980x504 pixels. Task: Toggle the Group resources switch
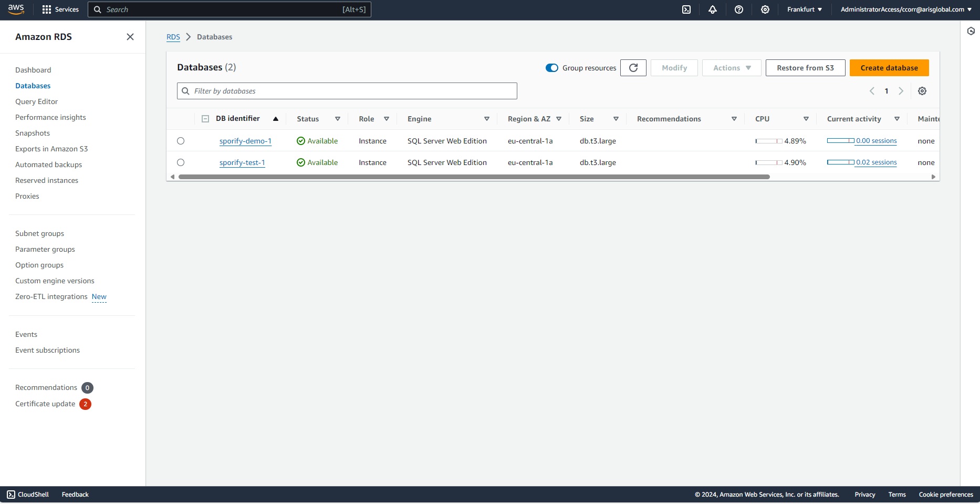[x=552, y=68]
